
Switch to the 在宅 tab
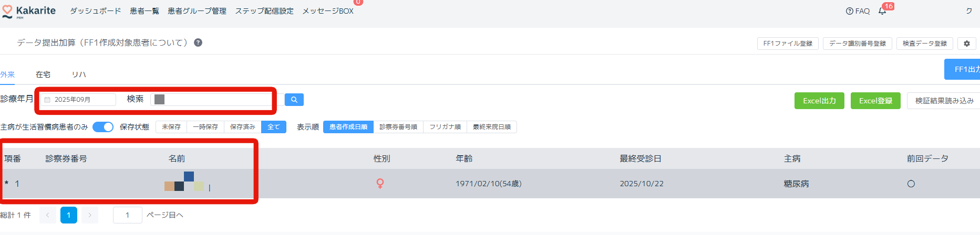(x=43, y=74)
